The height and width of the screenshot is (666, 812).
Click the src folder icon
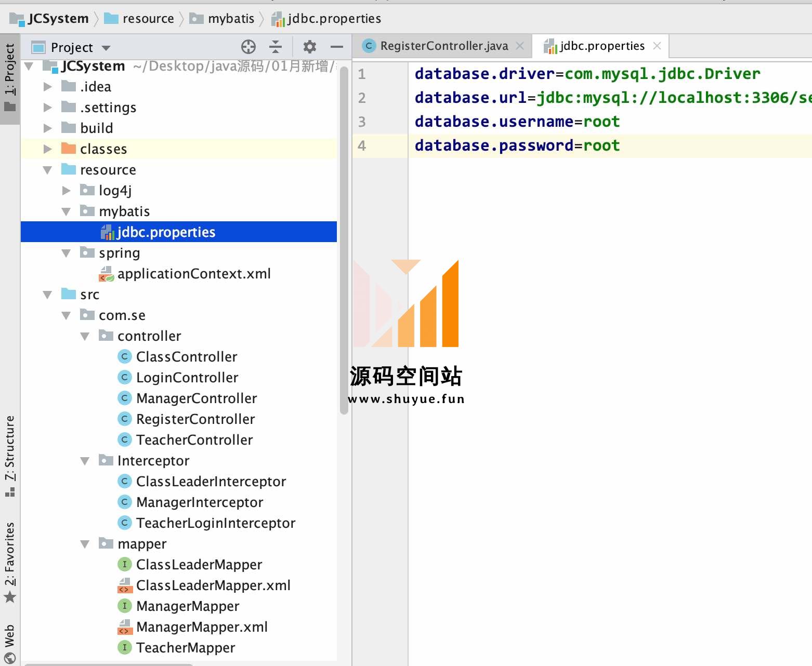pos(69,294)
